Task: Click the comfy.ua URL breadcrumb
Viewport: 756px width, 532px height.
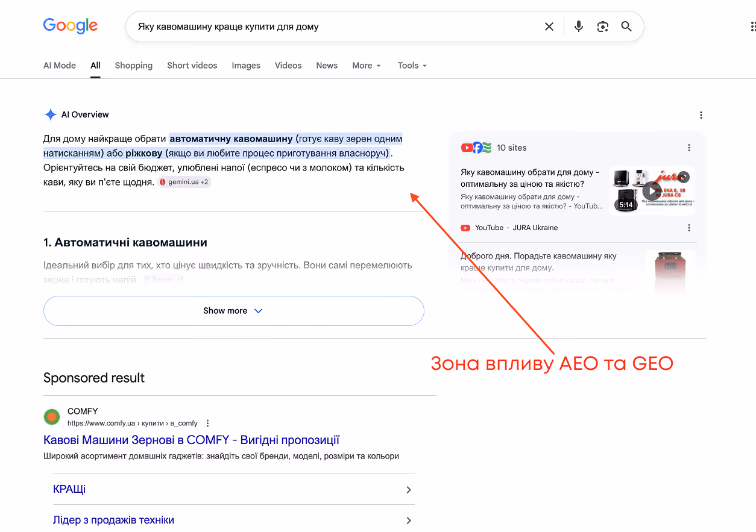Action: click(133, 423)
